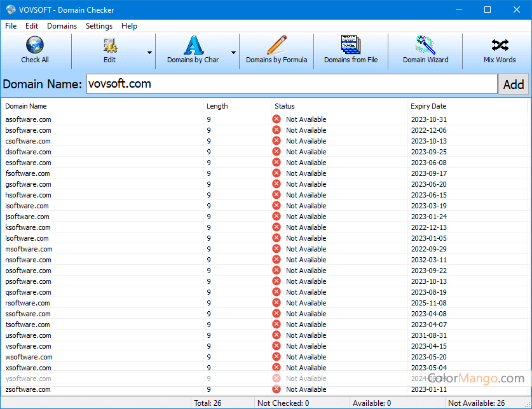
Task: Select the msoftware.com row
Action: pos(29,249)
